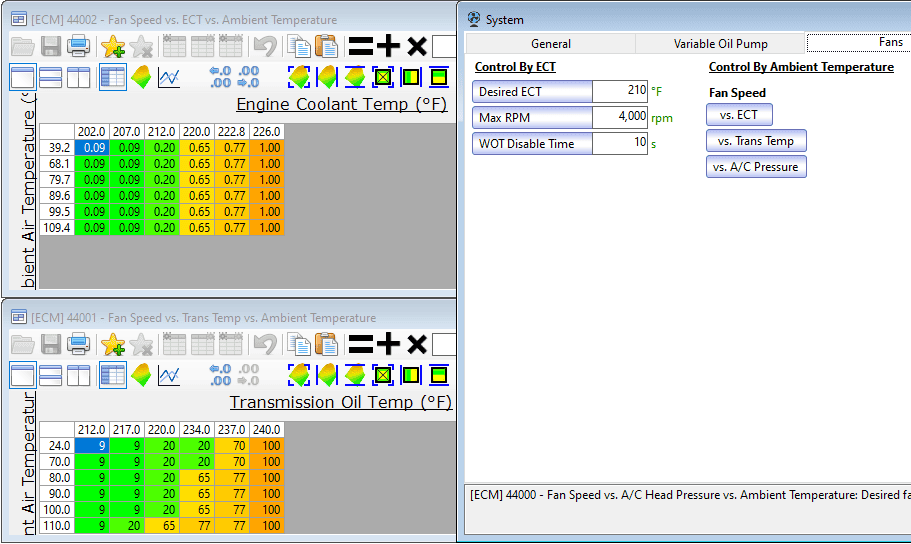
Task: Show the 2D line graph in the 44002 window
Action: pyautogui.click(x=169, y=77)
